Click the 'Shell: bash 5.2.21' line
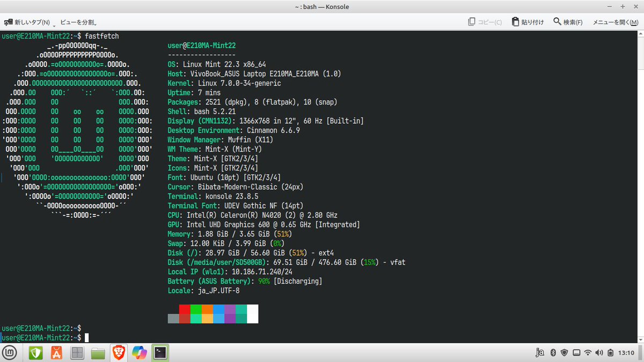Viewport: 644px width, 362px height. [202, 112]
